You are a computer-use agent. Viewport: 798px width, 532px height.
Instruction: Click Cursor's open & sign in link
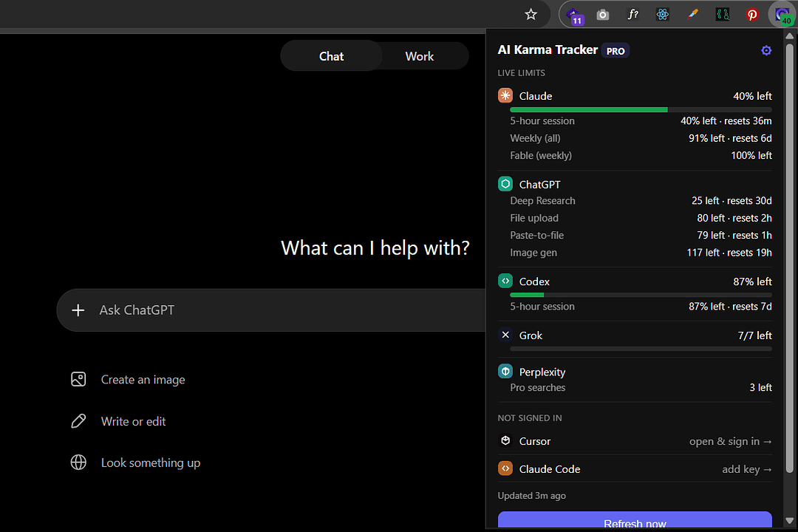(x=730, y=441)
